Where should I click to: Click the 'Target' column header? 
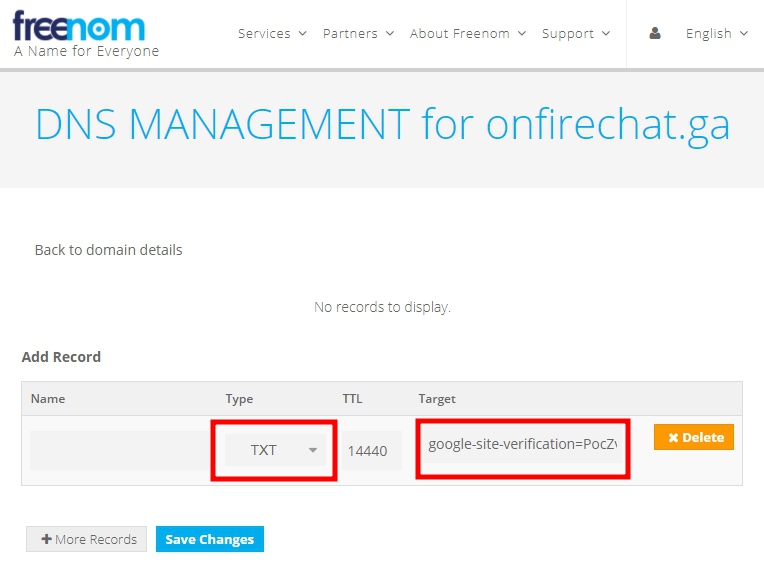437,399
